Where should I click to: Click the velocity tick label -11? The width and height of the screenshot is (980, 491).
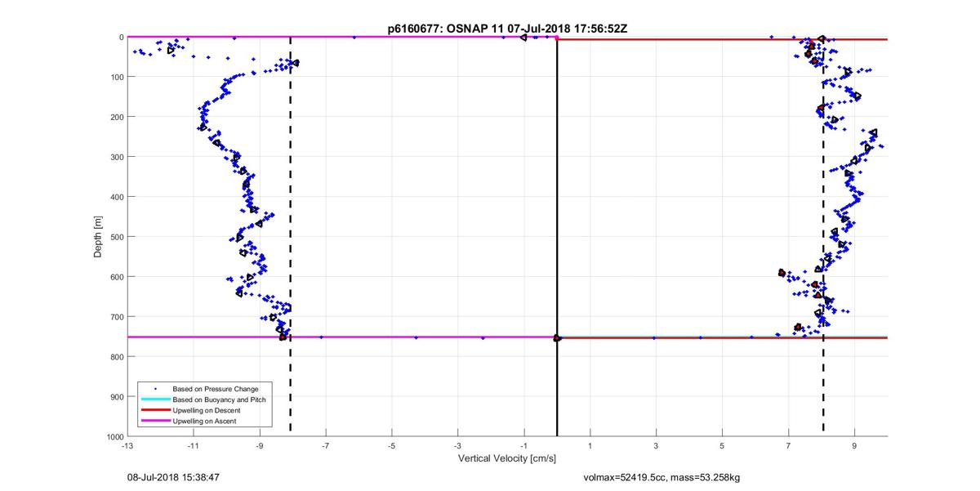coord(194,447)
